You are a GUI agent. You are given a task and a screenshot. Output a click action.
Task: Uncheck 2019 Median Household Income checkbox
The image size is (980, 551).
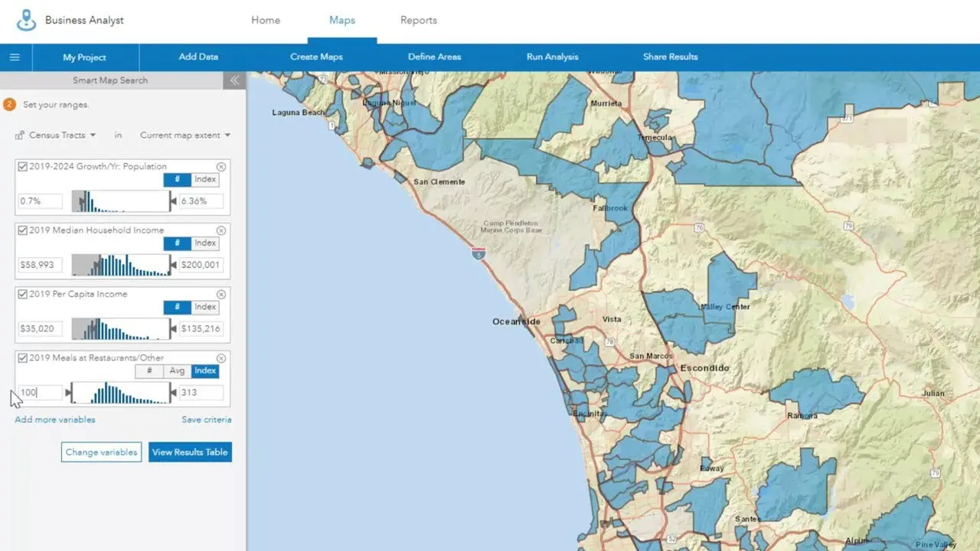(x=23, y=230)
